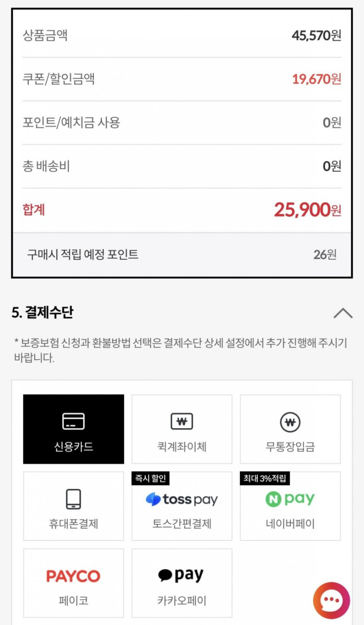Viewport: 364px width, 625px height.
Task: Choose the Kakao pay logo
Action: pyautogui.click(x=181, y=576)
